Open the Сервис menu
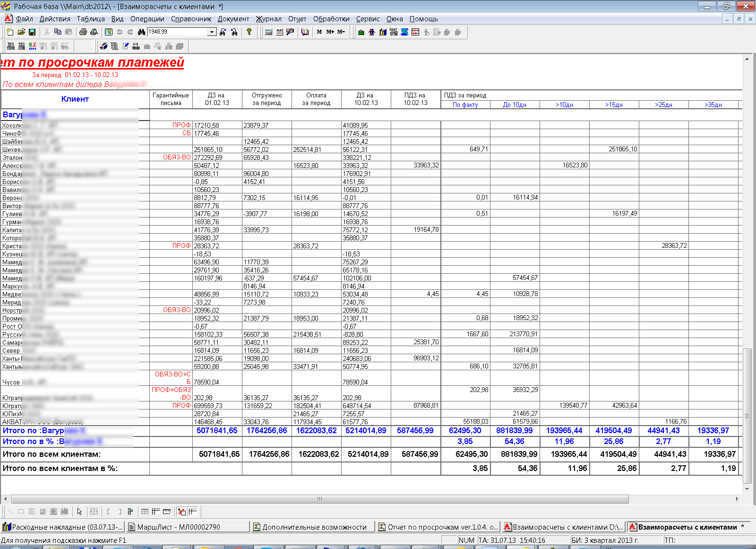The image size is (756, 549). [368, 19]
